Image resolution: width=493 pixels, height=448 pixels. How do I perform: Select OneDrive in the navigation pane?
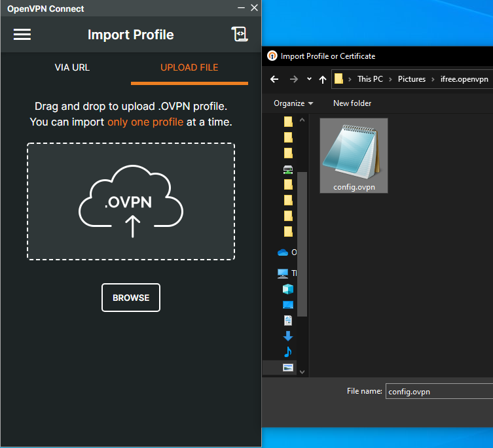click(284, 252)
